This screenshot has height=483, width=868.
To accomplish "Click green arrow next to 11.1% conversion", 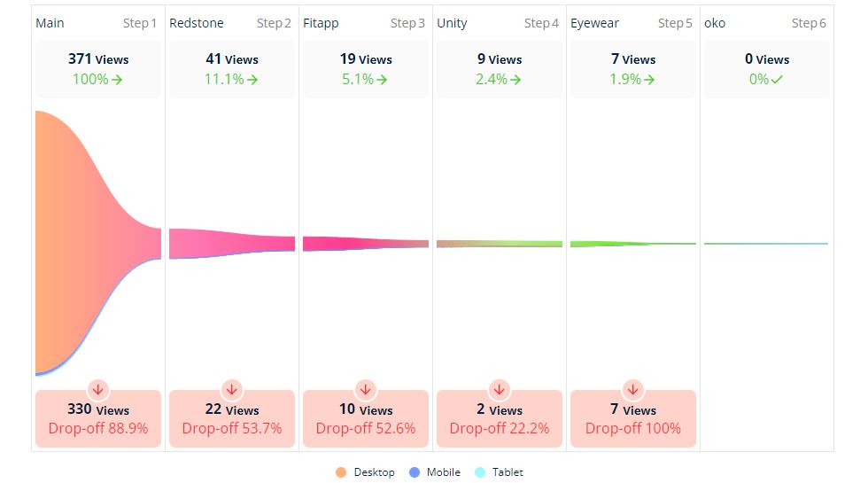I will [253, 80].
